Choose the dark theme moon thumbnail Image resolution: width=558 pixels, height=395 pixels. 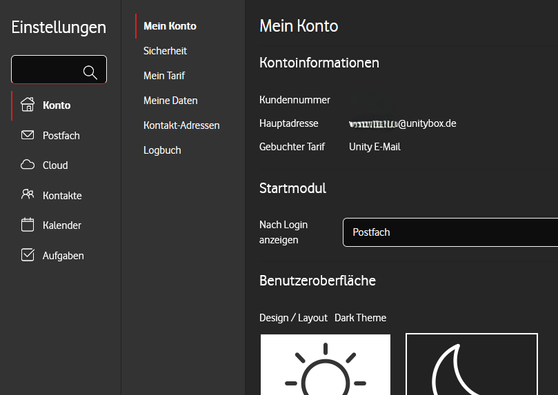[472, 364]
